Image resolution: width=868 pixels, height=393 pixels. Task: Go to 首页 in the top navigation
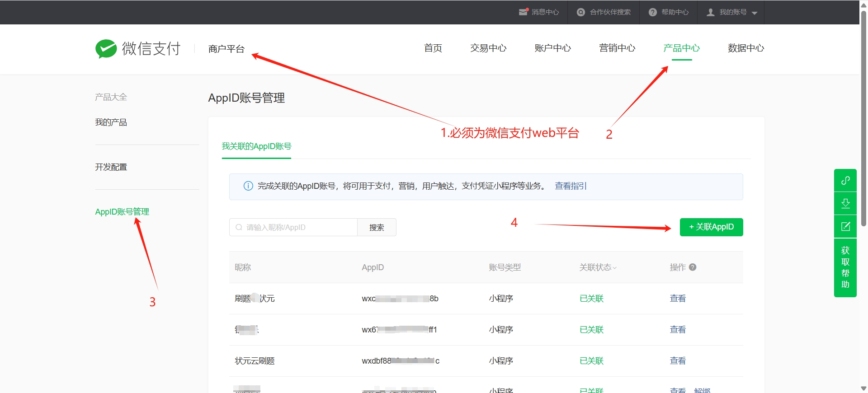point(433,48)
